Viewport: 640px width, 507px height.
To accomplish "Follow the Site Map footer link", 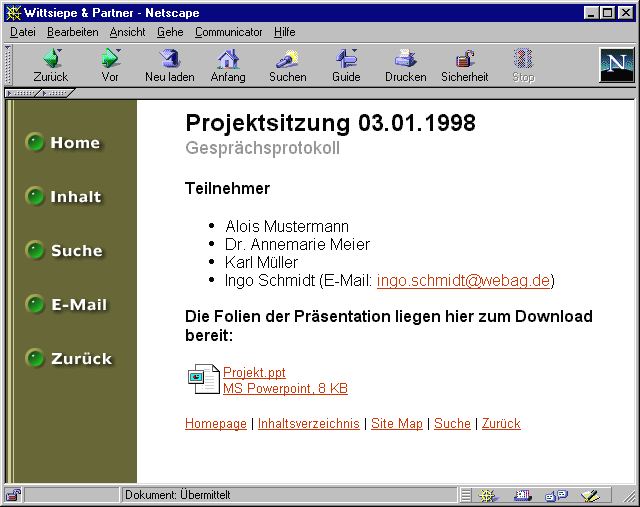I will point(396,423).
